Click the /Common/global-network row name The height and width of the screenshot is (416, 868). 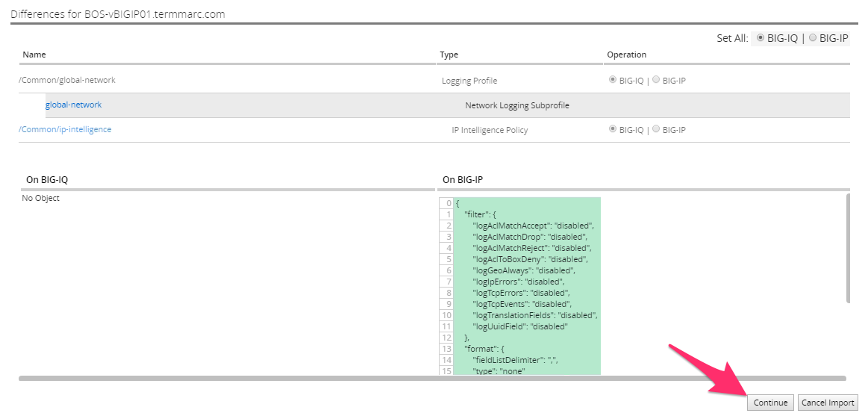[x=67, y=80]
